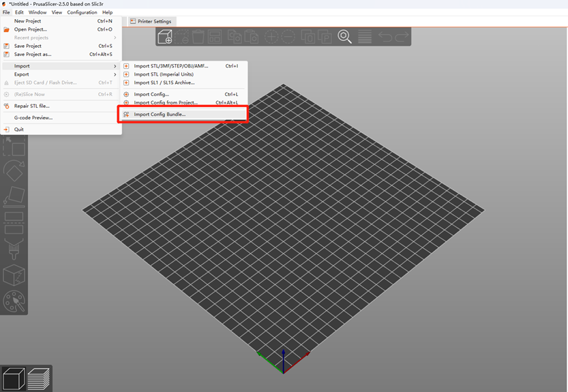Click the Redo arrow in toolbar
568x392 pixels.
tap(402, 37)
